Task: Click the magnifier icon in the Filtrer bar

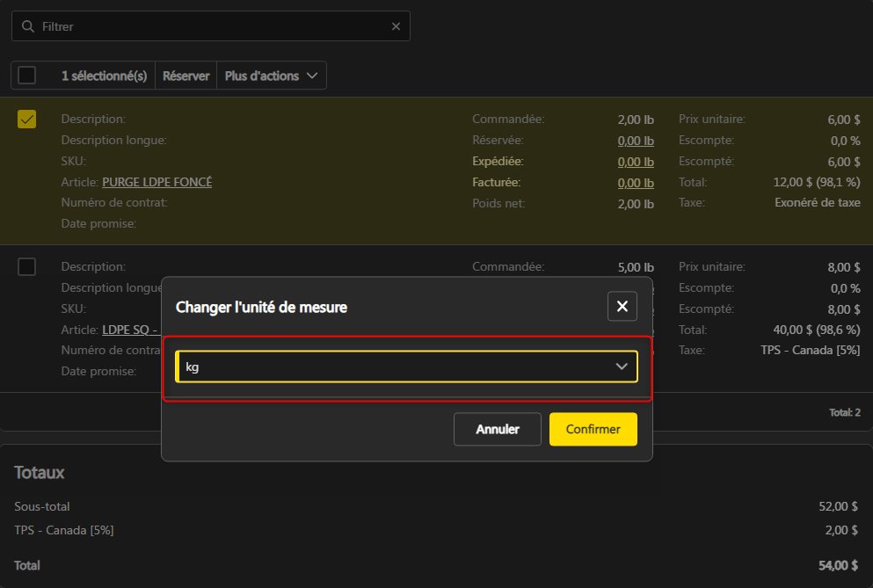Action: (28, 26)
